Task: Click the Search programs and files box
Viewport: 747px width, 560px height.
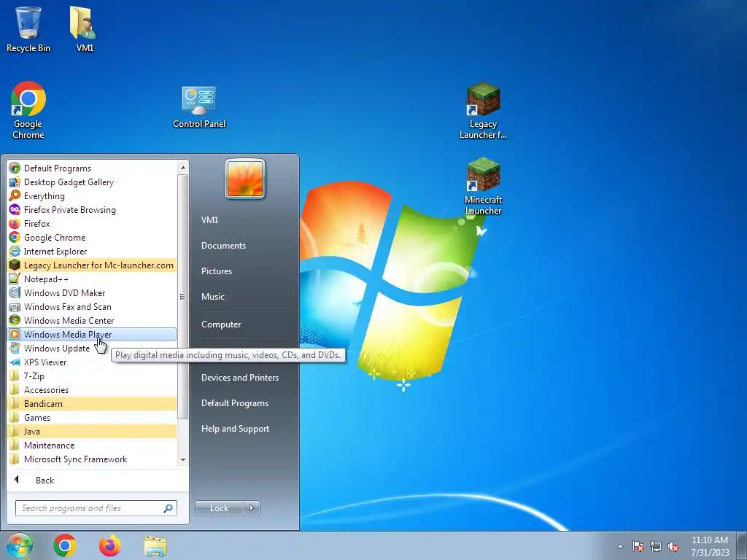Action: tap(96, 508)
